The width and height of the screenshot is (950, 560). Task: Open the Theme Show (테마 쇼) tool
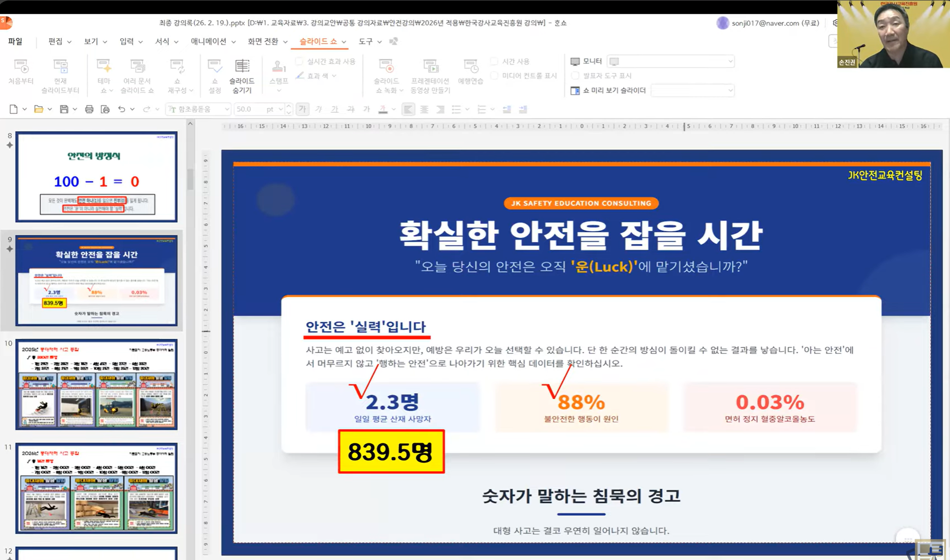pos(104,76)
